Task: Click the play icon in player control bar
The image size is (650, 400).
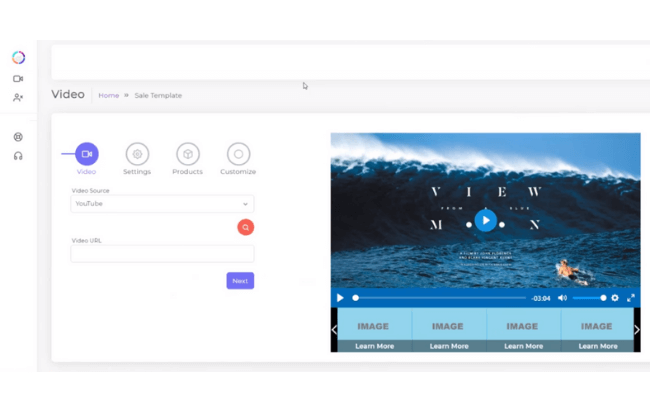Action: 340,298
